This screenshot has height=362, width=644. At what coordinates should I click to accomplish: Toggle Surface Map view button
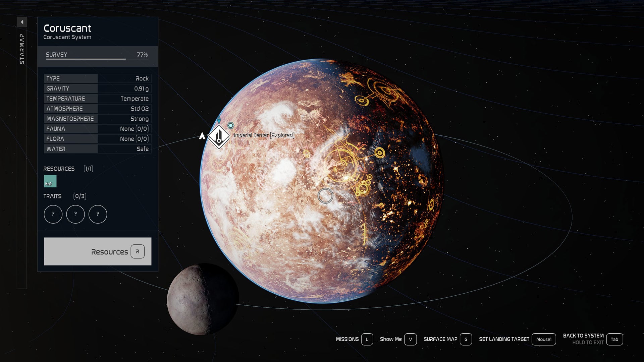point(466,339)
